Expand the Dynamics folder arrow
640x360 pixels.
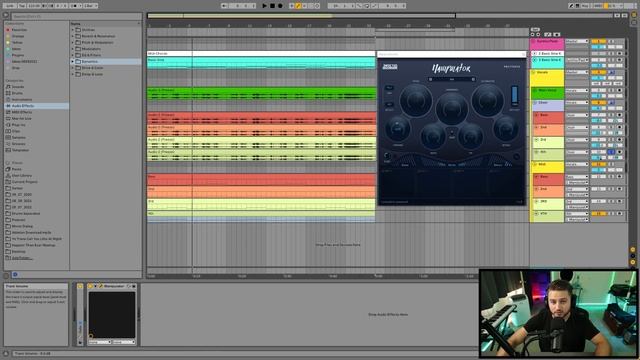pos(73,62)
